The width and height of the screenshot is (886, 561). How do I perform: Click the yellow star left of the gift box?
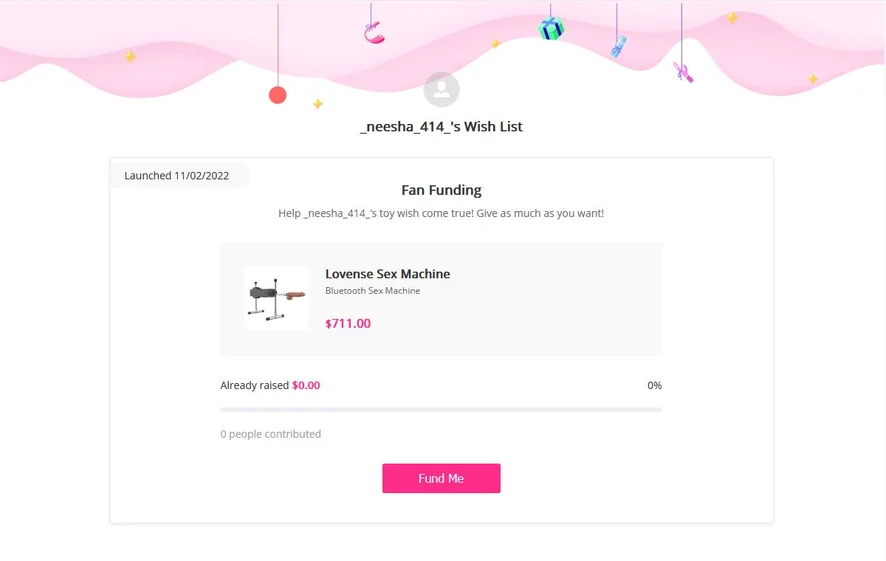tap(495, 44)
